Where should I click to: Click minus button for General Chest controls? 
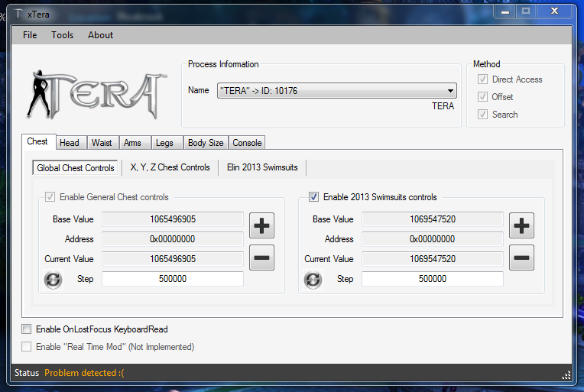pyautogui.click(x=261, y=258)
